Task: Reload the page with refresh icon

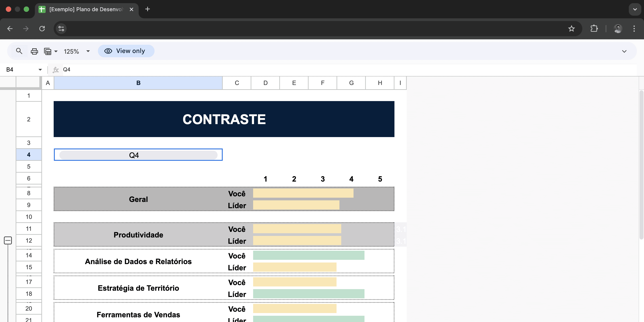Action: click(42, 28)
